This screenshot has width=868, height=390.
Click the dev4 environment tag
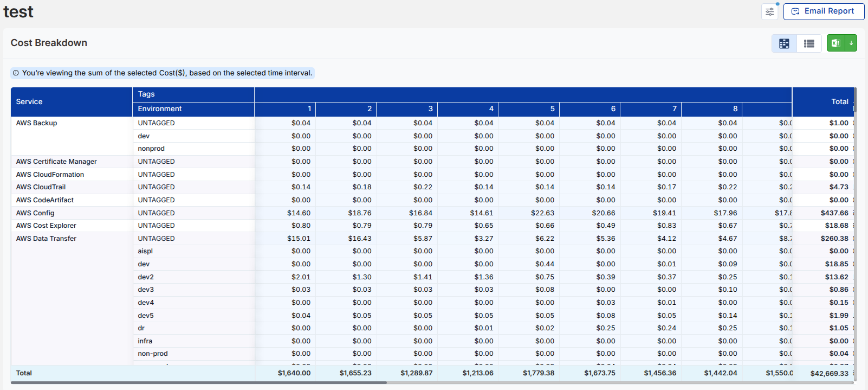click(x=146, y=303)
